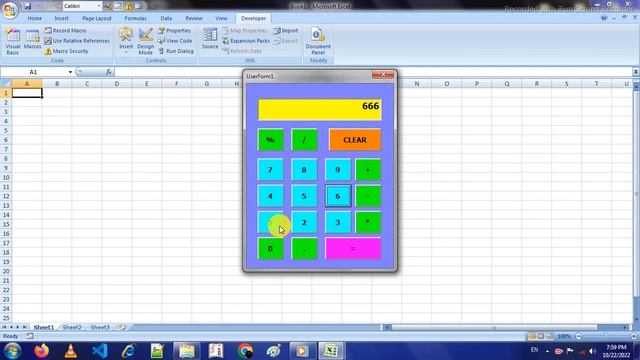This screenshot has width=640, height=360.
Task: Select row 10 header
Action: point(6,178)
